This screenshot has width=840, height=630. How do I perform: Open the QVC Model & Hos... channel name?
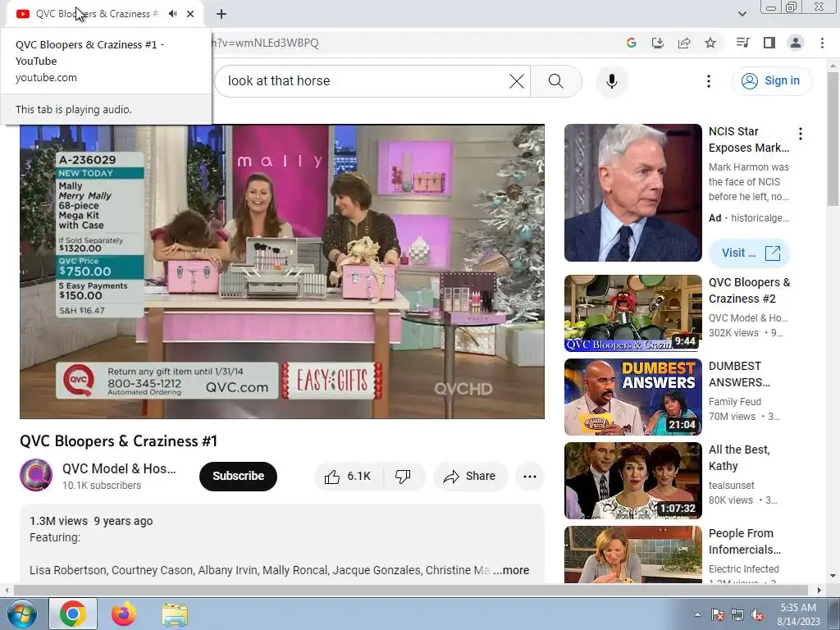(119, 468)
